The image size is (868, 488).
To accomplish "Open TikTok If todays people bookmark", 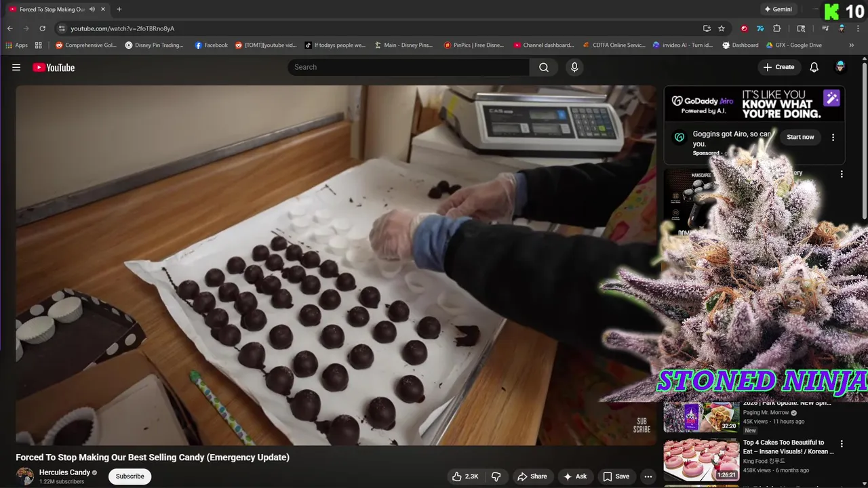I will (x=335, y=45).
